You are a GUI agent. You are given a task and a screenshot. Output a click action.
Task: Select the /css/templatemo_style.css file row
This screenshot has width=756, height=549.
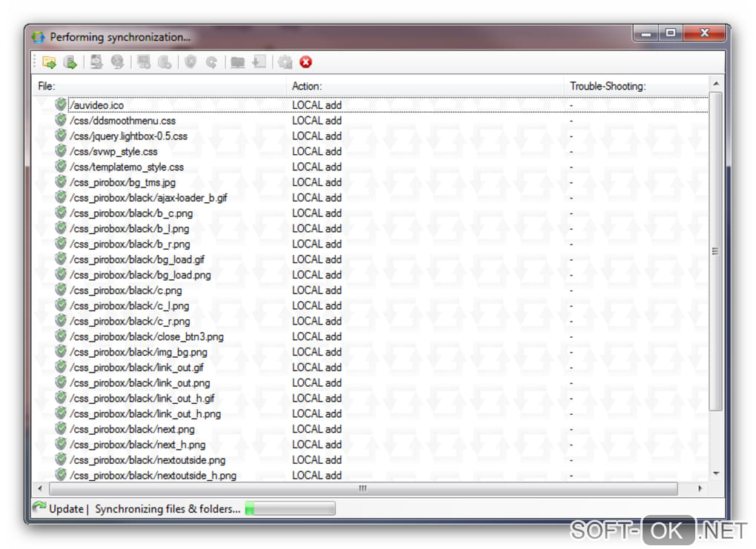point(371,167)
